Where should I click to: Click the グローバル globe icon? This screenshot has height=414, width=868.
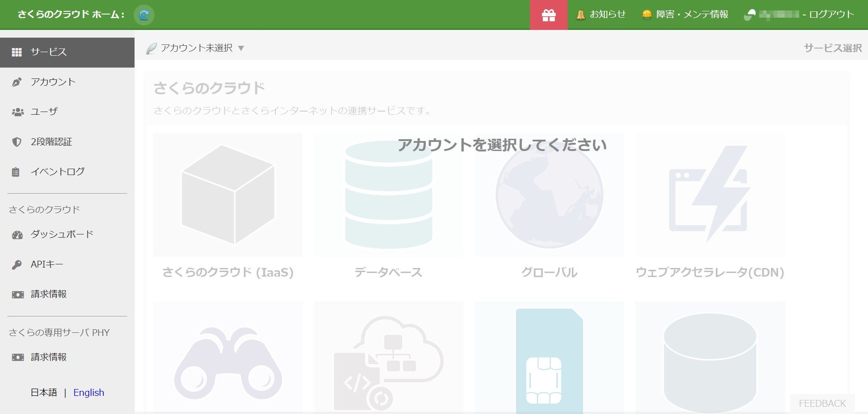549,195
